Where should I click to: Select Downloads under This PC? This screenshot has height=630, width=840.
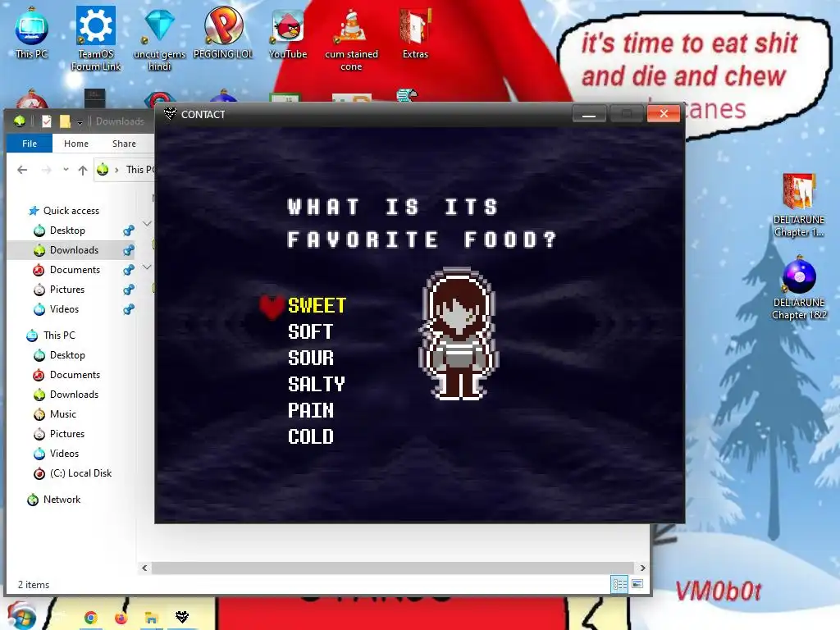tap(74, 395)
